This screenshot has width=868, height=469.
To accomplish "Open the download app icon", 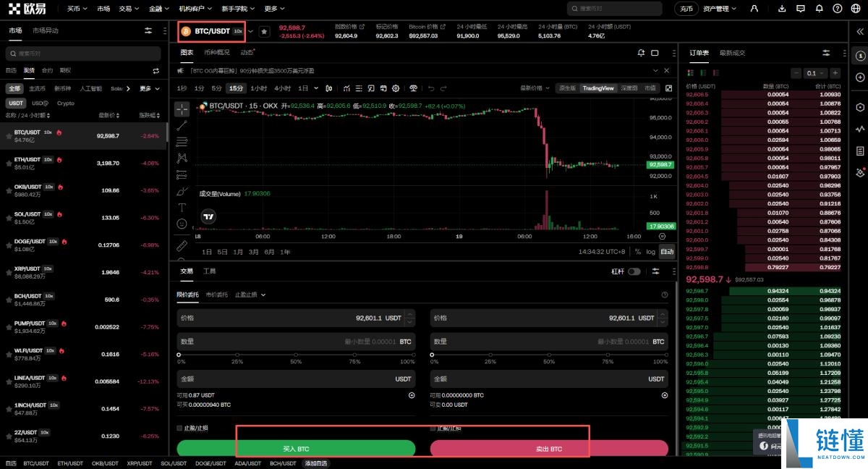I will pyautogui.click(x=782, y=9).
